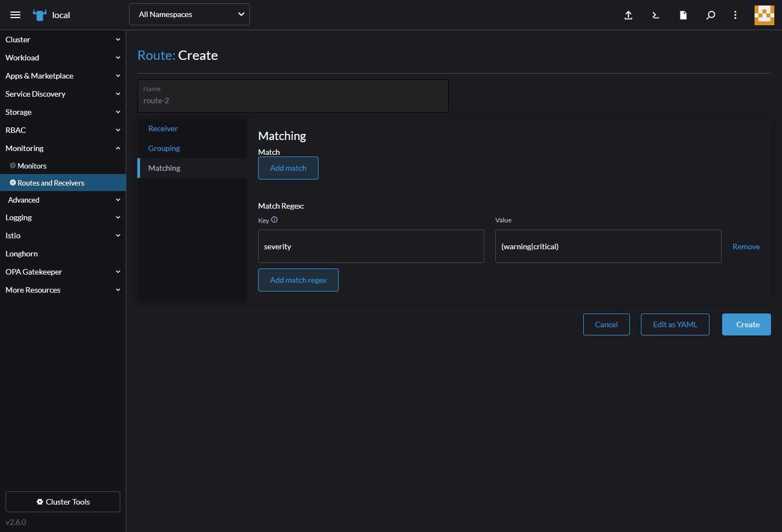782x532 pixels.
Task: Expand the More Resources section
Action: pos(63,290)
